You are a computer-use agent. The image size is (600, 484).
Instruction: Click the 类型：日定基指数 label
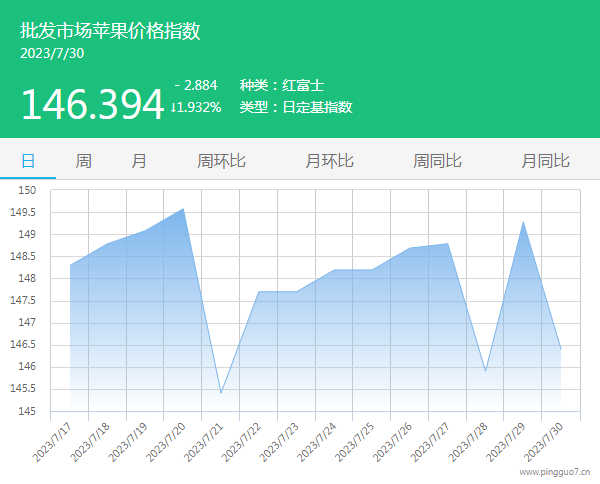296,107
